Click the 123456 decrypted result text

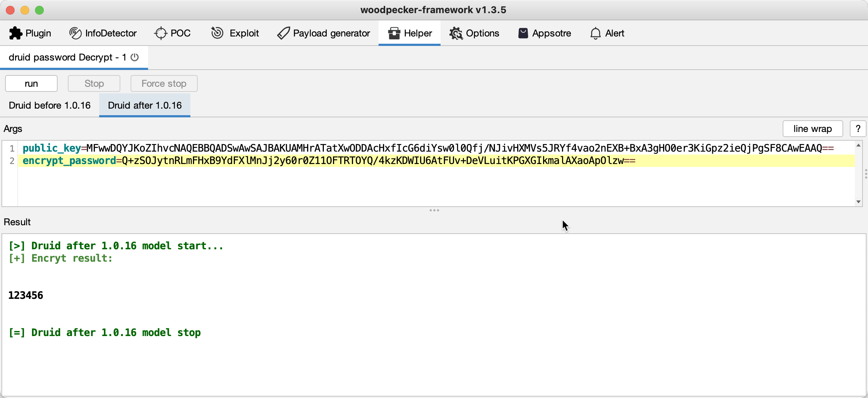tap(26, 295)
